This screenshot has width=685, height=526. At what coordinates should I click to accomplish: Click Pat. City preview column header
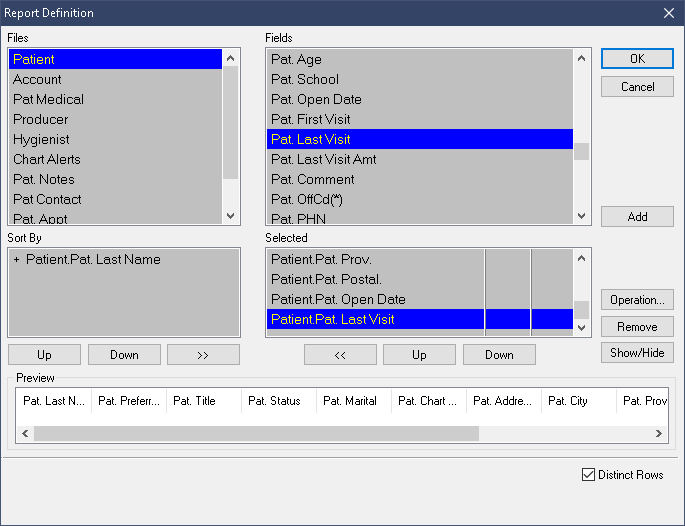567,401
